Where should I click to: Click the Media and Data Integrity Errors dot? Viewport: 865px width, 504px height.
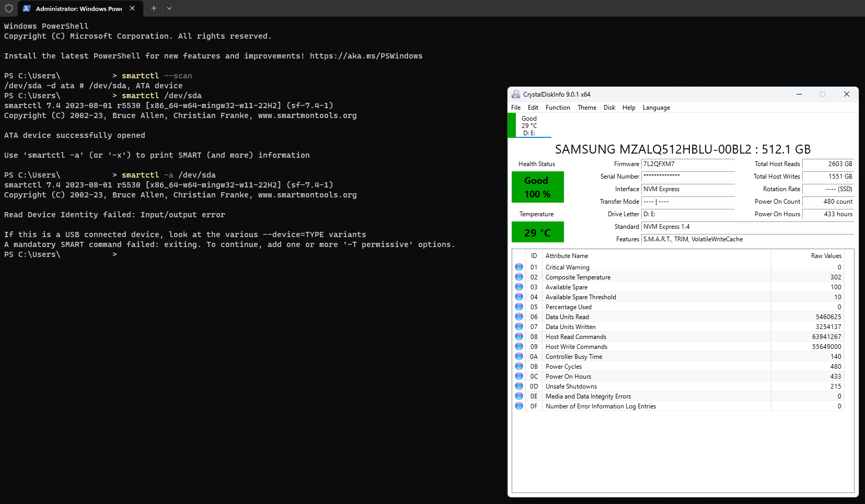click(x=518, y=396)
